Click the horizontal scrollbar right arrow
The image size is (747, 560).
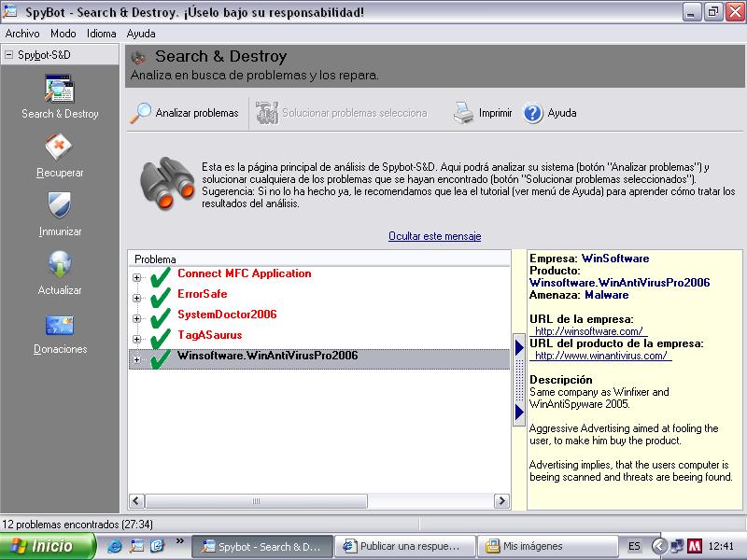[x=501, y=500]
